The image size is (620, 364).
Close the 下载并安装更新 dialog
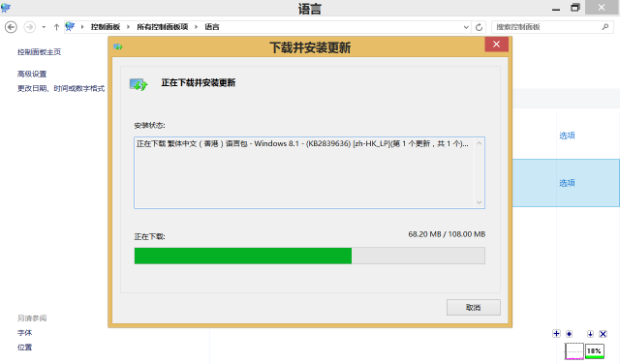[497, 45]
